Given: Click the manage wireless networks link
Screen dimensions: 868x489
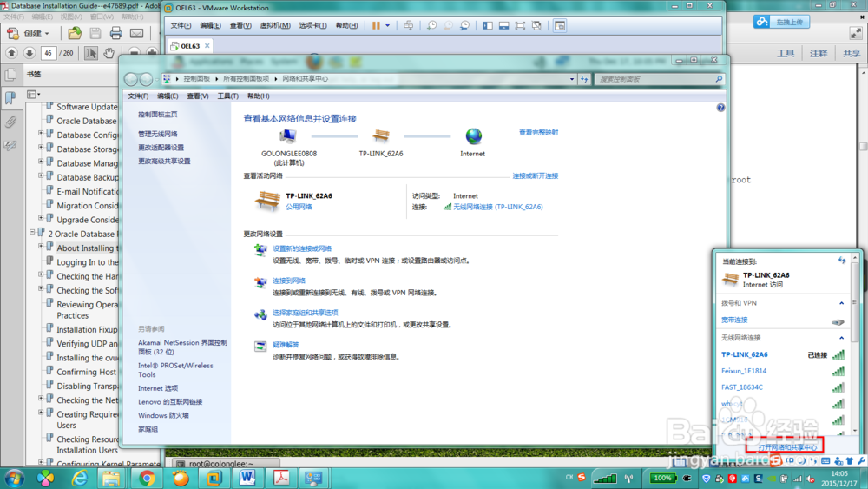Looking at the screenshot, I should pyautogui.click(x=158, y=134).
